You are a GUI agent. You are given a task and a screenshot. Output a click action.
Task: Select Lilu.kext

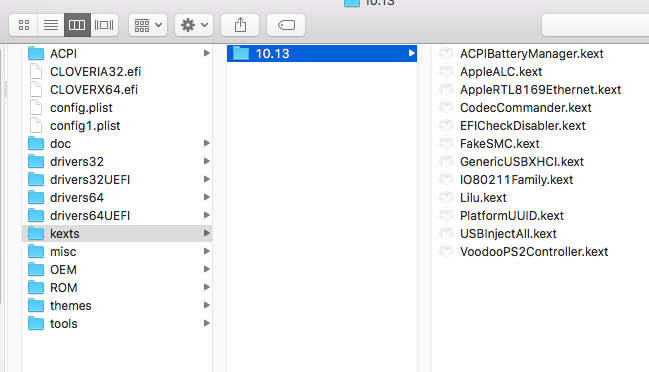click(483, 197)
